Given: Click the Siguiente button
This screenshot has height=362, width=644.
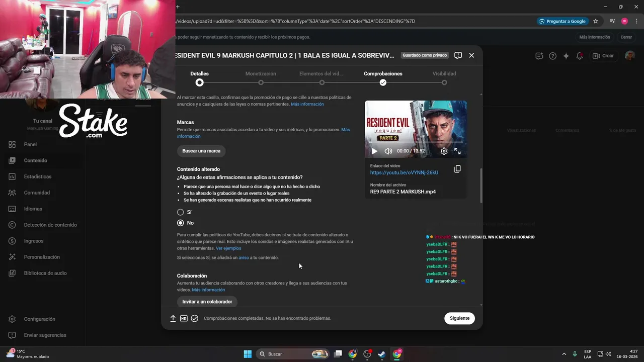Looking at the screenshot, I should (459, 318).
